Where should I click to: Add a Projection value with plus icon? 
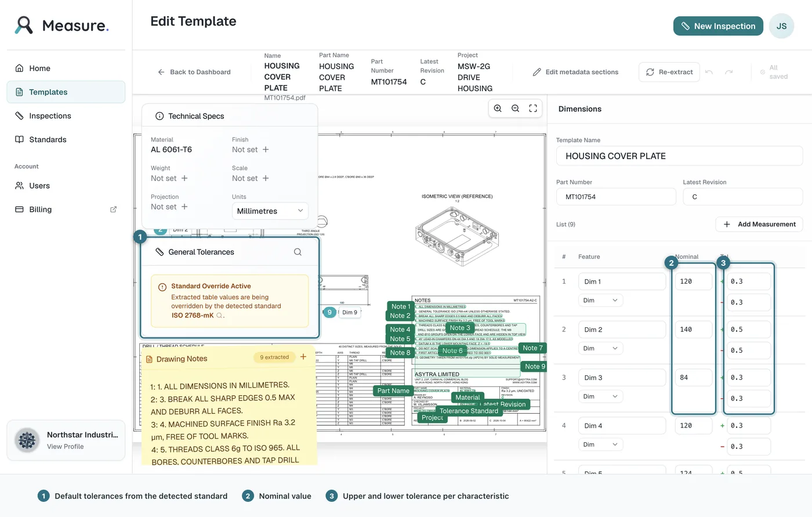click(184, 207)
